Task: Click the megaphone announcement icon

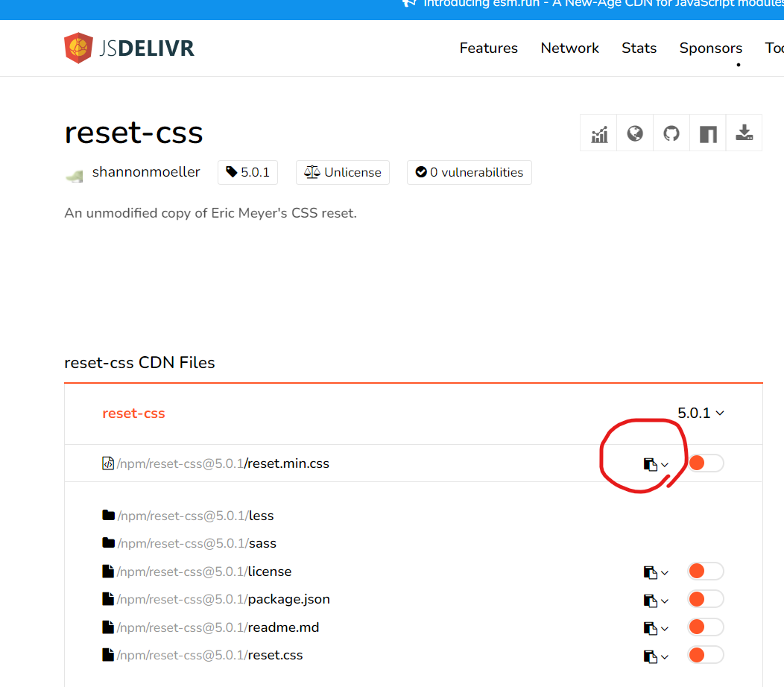Action: [x=409, y=3]
